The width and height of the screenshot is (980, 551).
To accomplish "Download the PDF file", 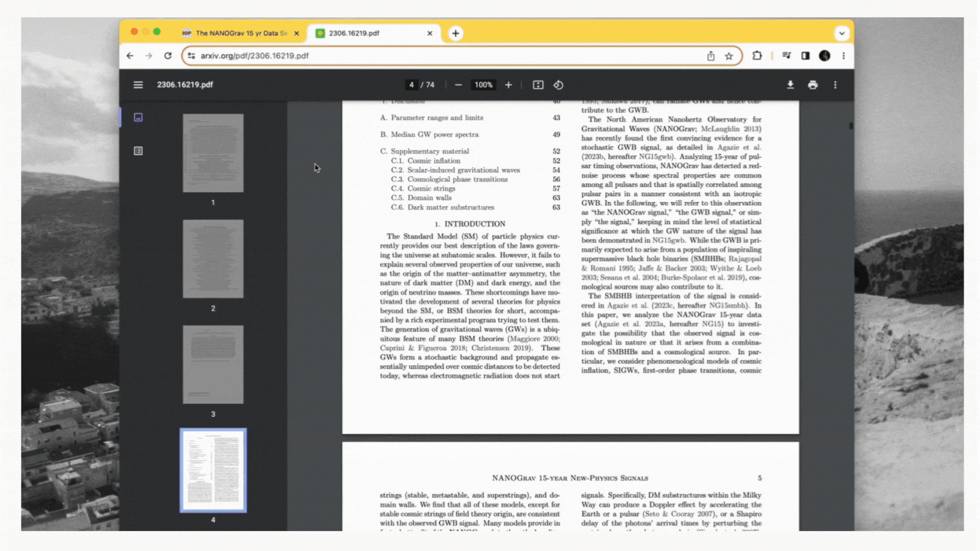I will coord(790,85).
